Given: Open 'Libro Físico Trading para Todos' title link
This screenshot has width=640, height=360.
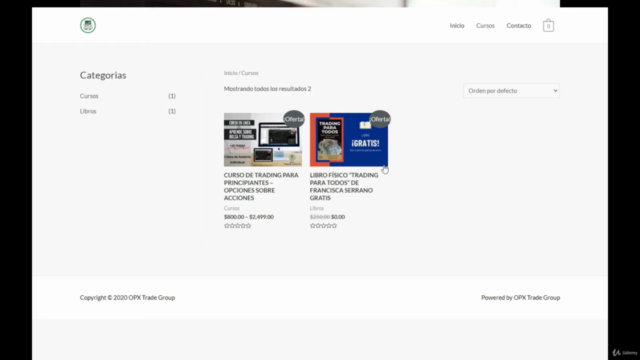Looking at the screenshot, I should point(344,187).
